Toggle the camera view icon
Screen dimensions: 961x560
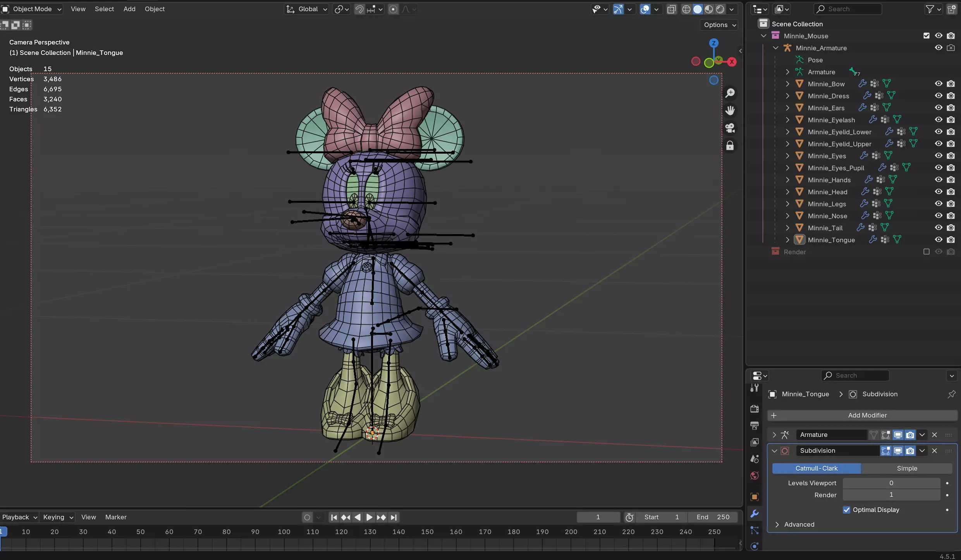click(x=730, y=128)
